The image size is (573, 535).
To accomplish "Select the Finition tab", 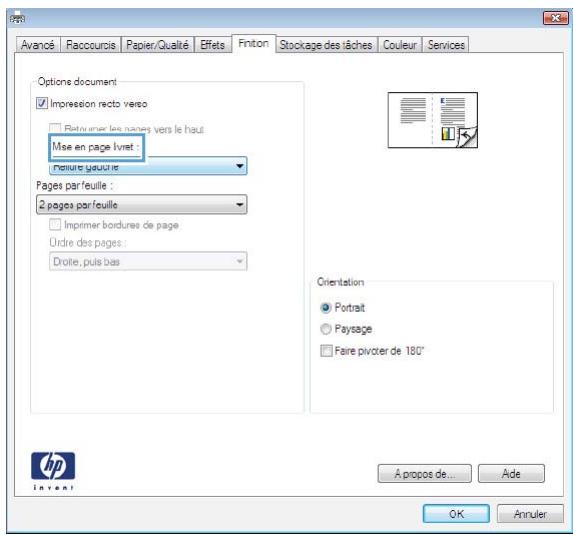I will point(253,43).
